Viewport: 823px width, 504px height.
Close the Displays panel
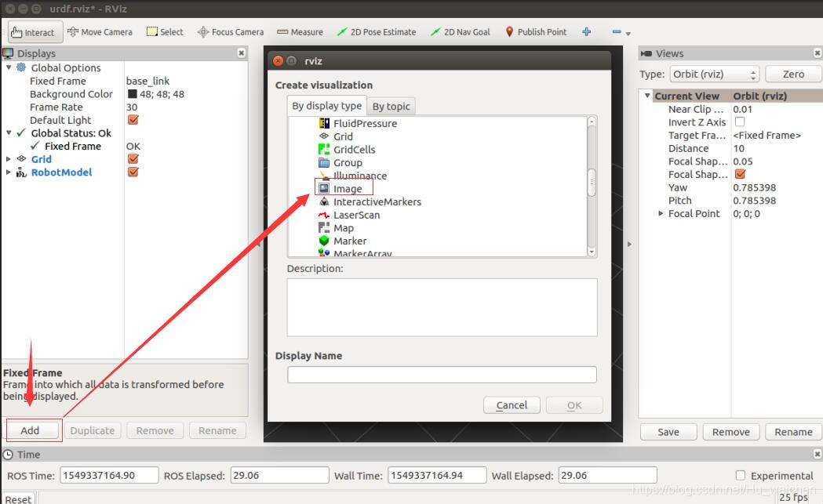coord(241,53)
